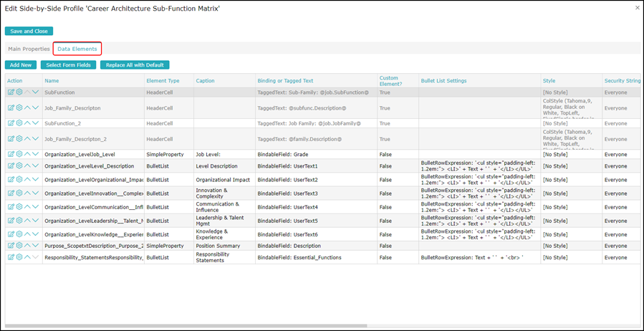Click edit icon for the SubFunction row
This screenshot has height=331, width=644.
click(x=11, y=92)
